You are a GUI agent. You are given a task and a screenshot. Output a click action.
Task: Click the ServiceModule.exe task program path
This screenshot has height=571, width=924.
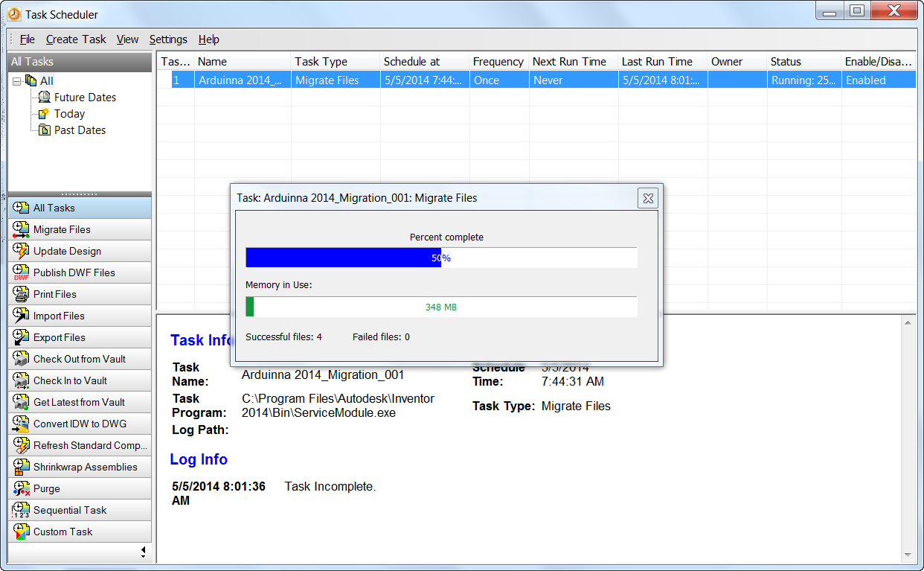click(x=339, y=406)
